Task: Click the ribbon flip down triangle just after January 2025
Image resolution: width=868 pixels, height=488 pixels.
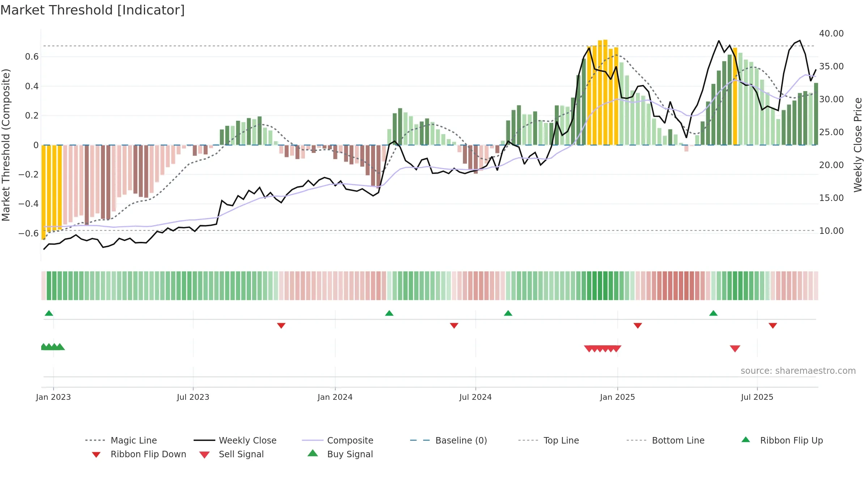Action: (638, 326)
